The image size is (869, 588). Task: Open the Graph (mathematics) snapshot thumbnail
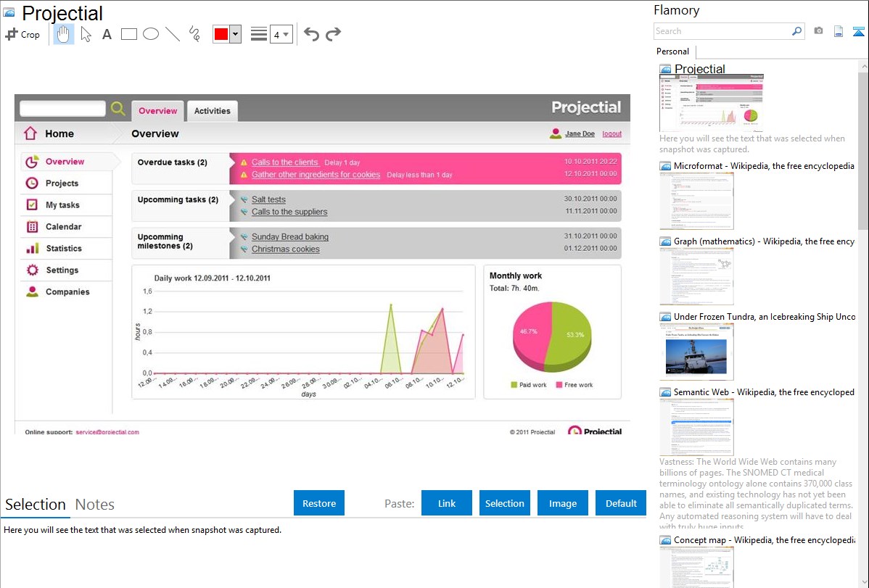tap(696, 276)
